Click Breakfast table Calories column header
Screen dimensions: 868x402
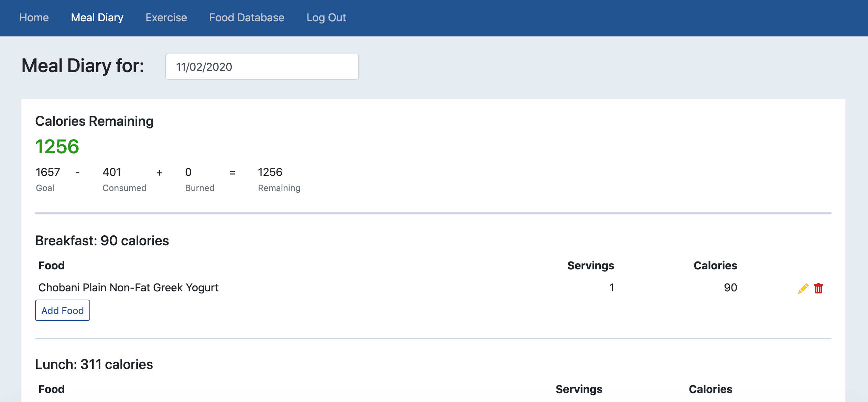click(x=715, y=266)
